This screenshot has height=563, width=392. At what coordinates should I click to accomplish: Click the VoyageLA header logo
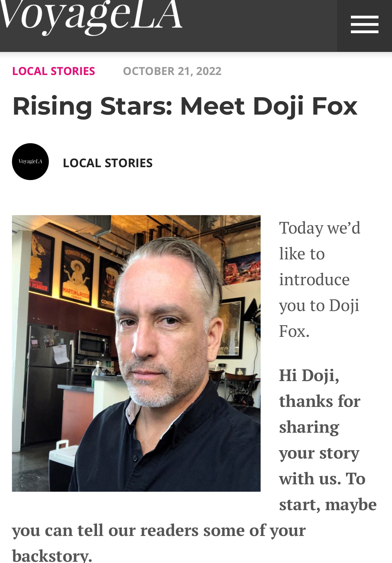tap(91, 15)
